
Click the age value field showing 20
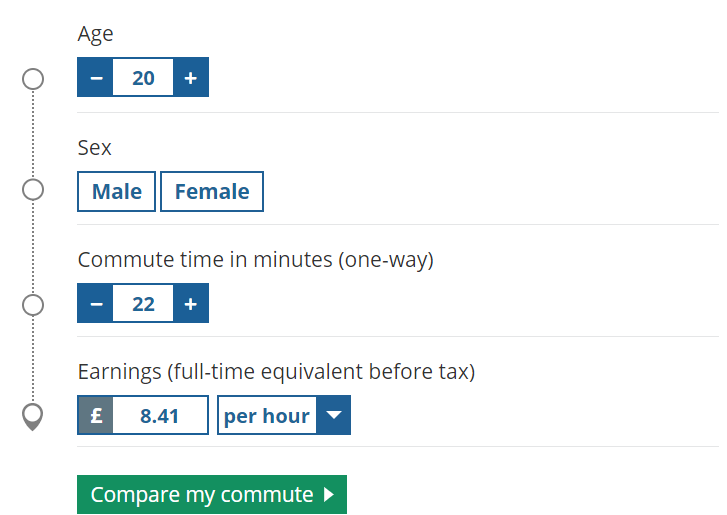pos(143,78)
